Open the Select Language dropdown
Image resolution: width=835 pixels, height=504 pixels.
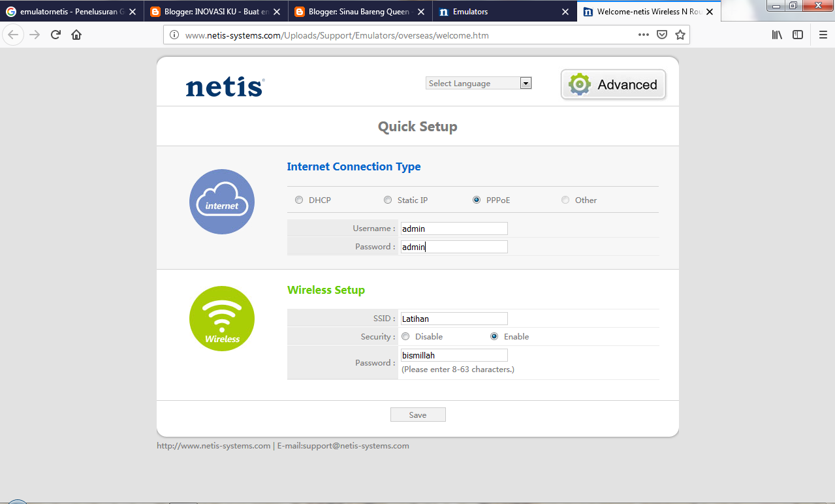pos(526,83)
